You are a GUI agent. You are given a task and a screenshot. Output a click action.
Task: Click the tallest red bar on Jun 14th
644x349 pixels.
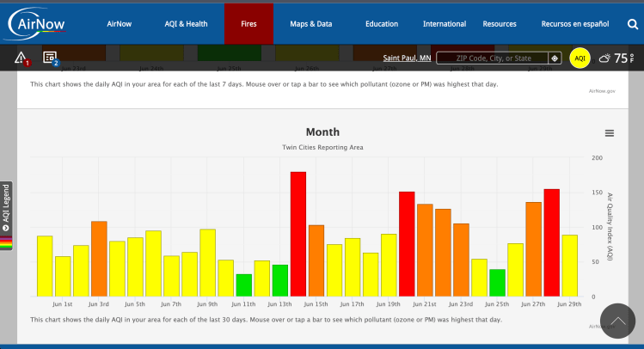click(298, 234)
